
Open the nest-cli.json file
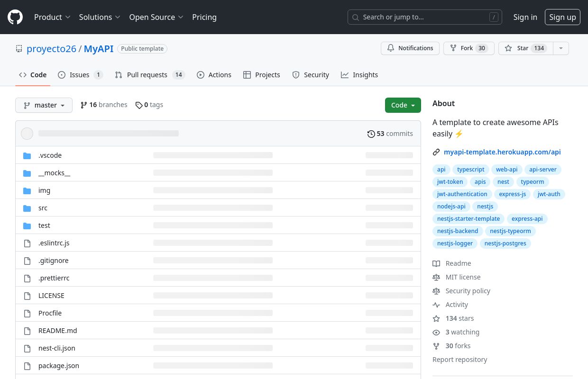[x=57, y=348]
